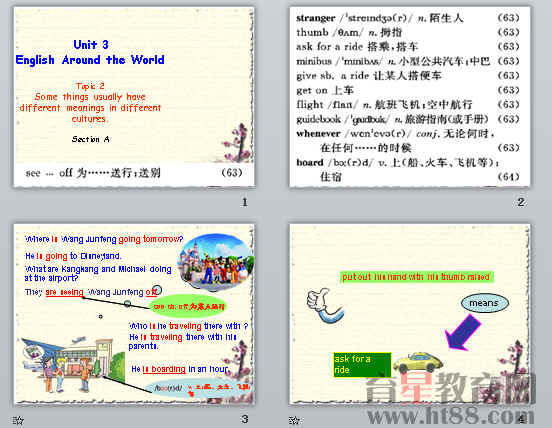Screen dimensions: 552x428
Task: Click the 'means' oval callout on slide 4
Action: 485,303
